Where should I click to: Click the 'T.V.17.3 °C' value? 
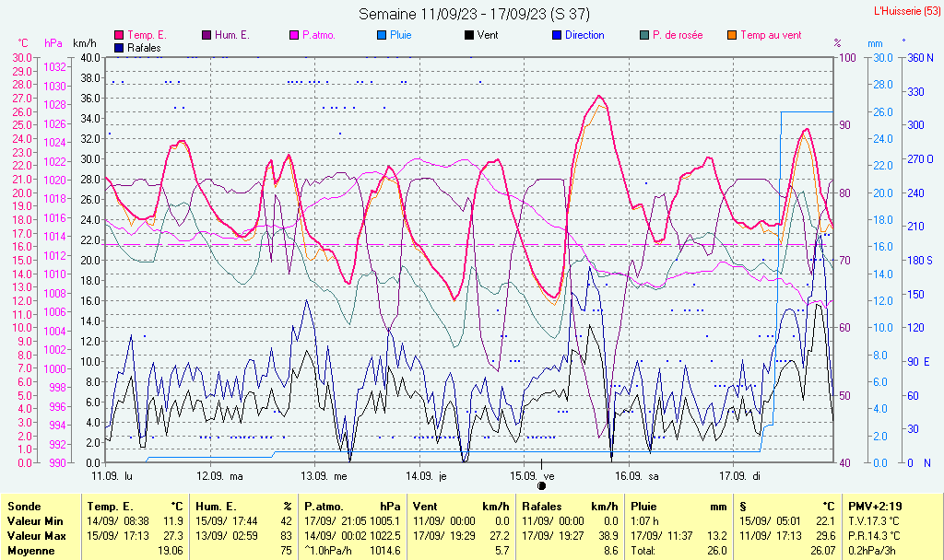pyautogui.click(x=876, y=521)
